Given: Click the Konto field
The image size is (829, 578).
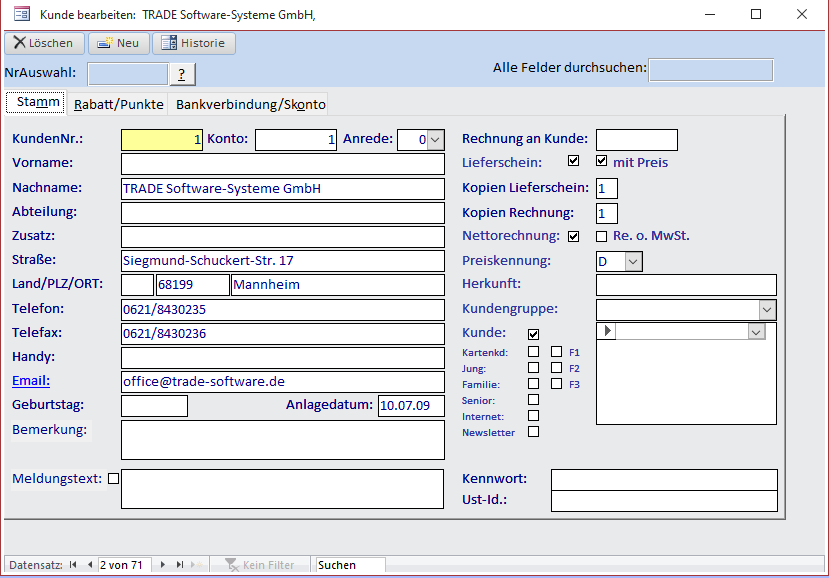Looking at the screenshot, I should [296, 140].
